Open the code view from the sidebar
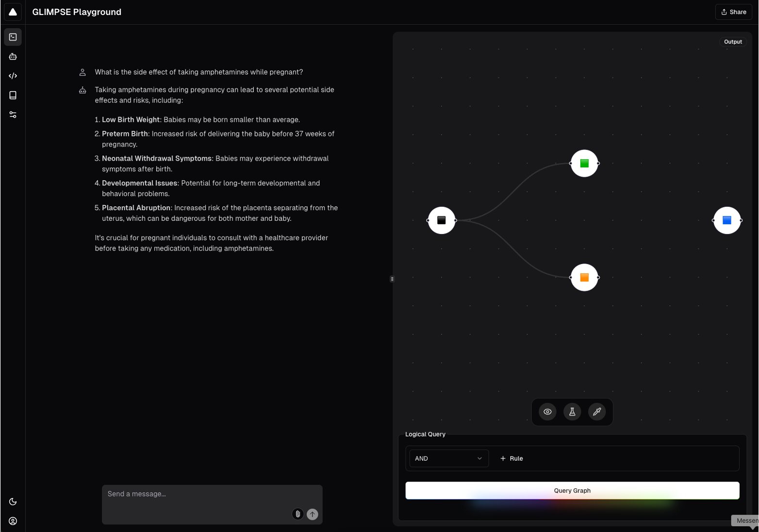The width and height of the screenshot is (759, 532). pyautogui.click(x=13, y=76)
